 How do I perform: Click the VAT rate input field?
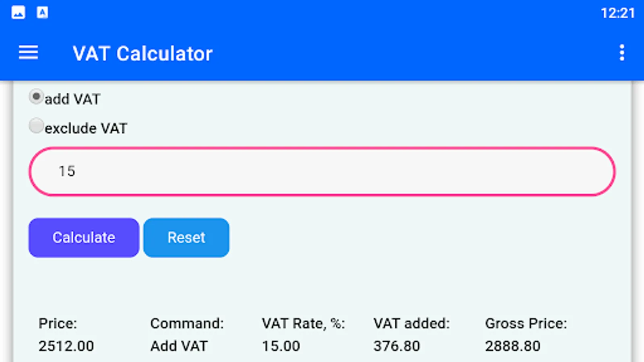(x=322, y=171)
